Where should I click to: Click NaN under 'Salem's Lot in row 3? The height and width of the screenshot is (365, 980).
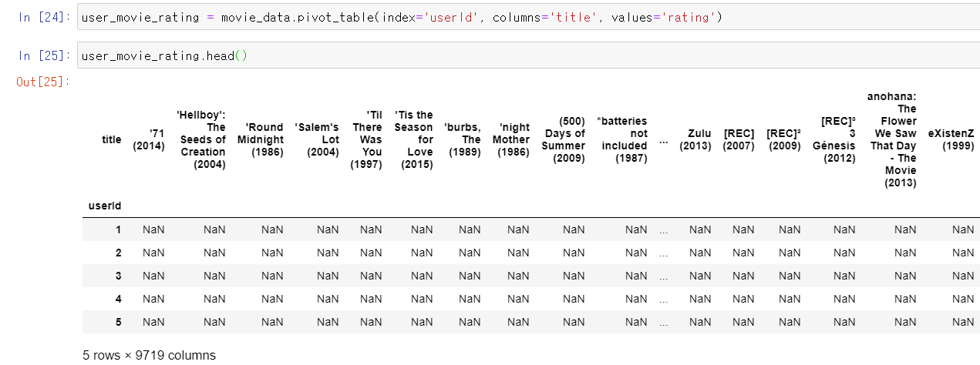click(x=328, y=276)
